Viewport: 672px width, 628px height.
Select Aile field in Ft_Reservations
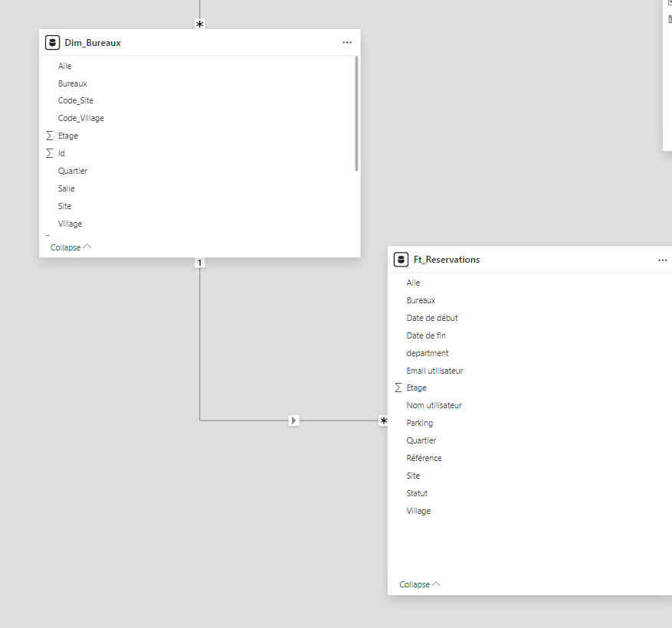pos(413,283)
